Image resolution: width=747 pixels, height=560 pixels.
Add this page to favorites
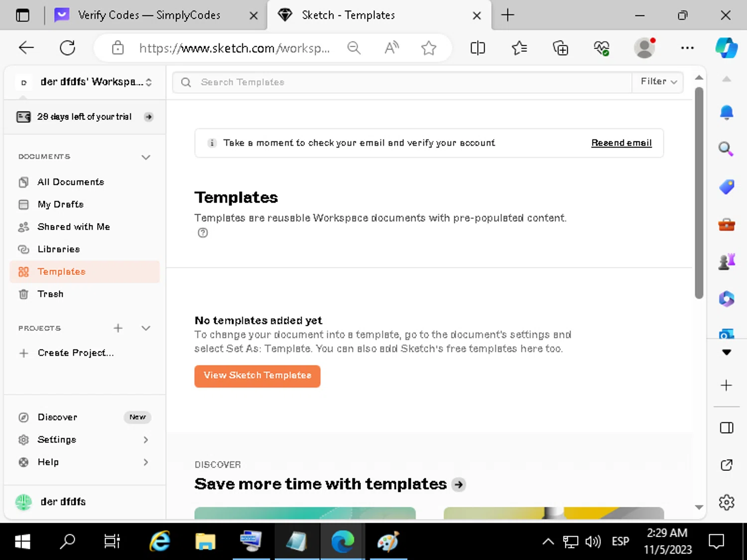pyautogui.click(x=428, y=48)
